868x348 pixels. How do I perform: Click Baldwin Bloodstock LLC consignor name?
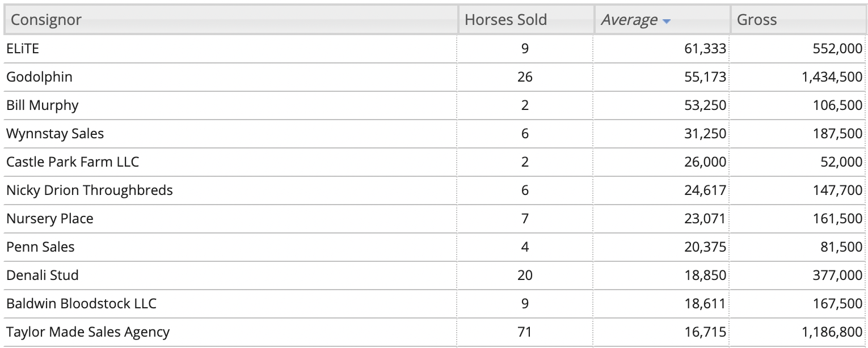click(x=81, y=304)
